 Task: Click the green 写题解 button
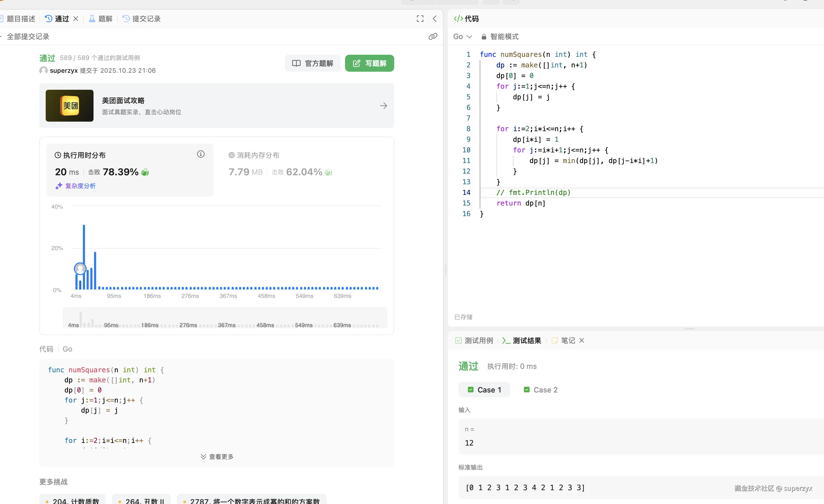click(x=369, y=63)
